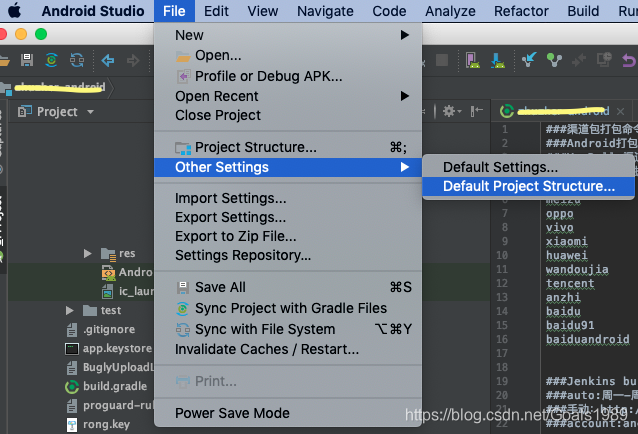Choose Default Settings... in submenu
Image resolution: width=638 pixels, height=434 pixels.
(x=528, y=167)
